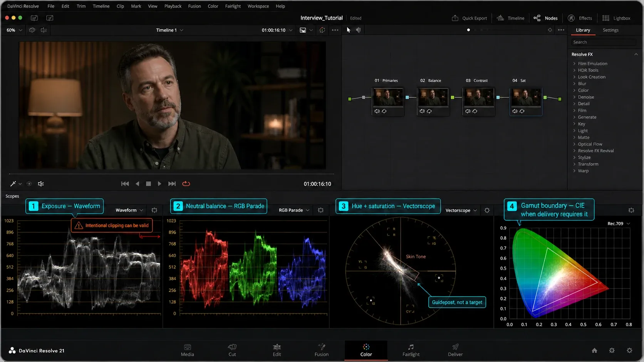
Task: Collapse the Resolve FX section chevron
Action: point(636,54)
